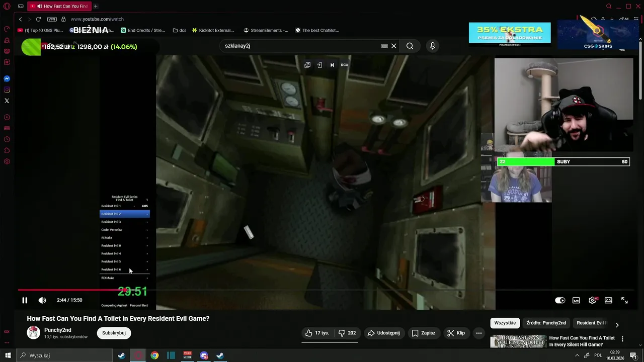Select the Wszystkie filter chip
This screenshot has width=644, height=362.
(505, 323)
